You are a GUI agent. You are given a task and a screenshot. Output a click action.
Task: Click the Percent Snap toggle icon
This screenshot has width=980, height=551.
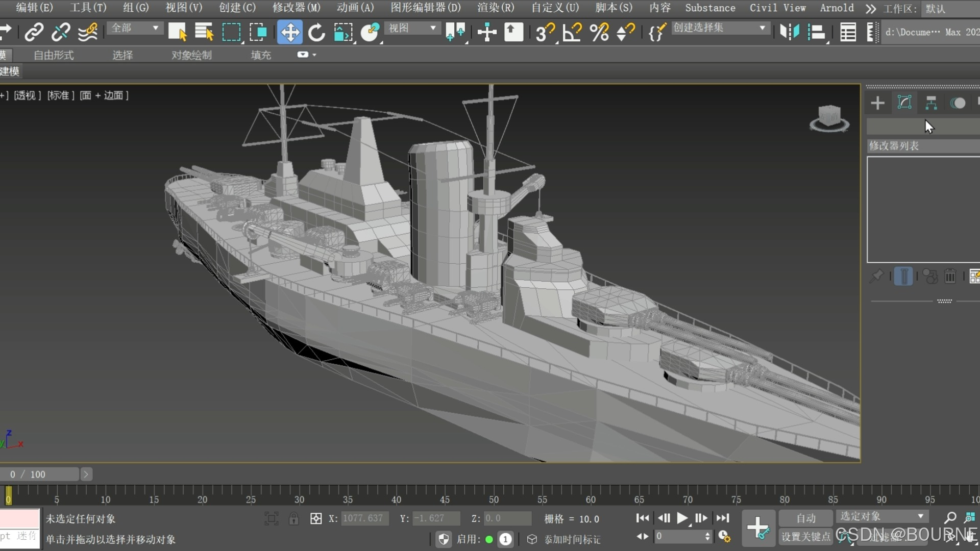(x=599, y=32)
